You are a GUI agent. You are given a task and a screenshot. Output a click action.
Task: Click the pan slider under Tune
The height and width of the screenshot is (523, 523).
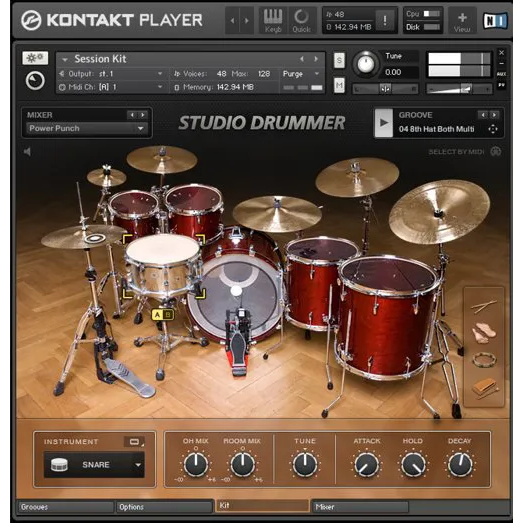(385, 89)
